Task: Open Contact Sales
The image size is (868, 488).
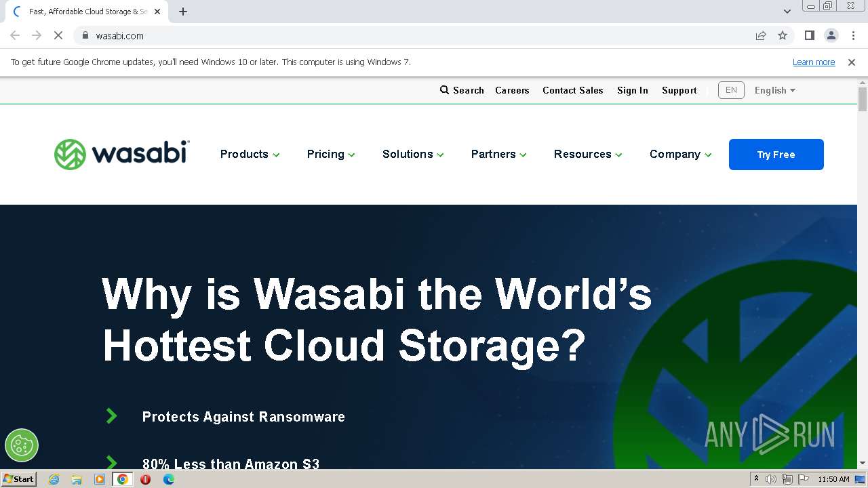Action: click(x=572, y=90)
